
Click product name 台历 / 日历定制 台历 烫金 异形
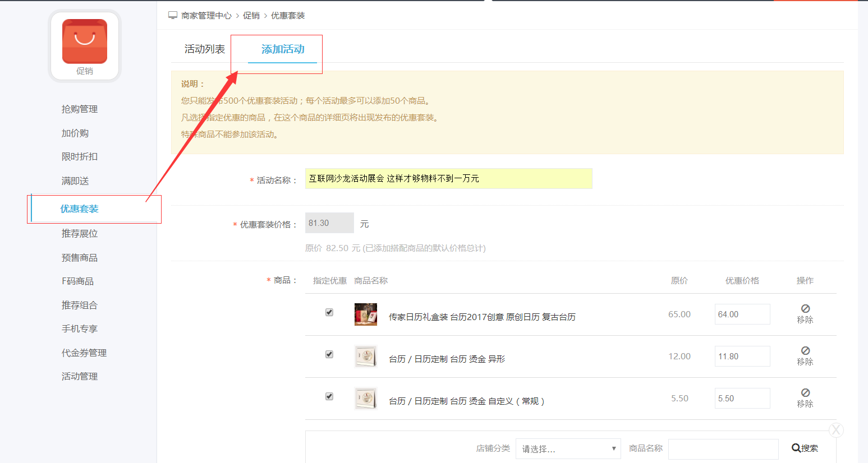pyautogui.click(x=447, y=359)
